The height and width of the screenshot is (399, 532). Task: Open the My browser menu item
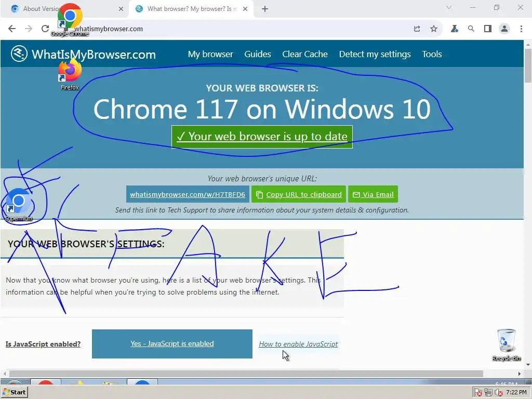tap(210, 54)
